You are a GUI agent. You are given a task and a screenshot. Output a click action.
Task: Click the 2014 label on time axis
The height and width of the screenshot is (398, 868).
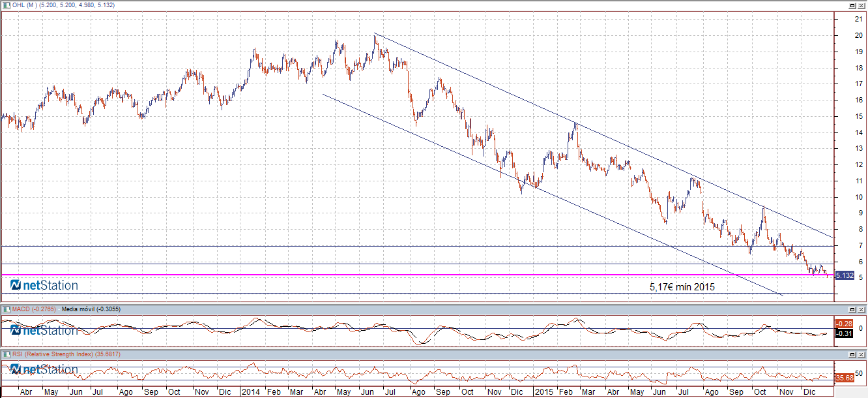250,392
